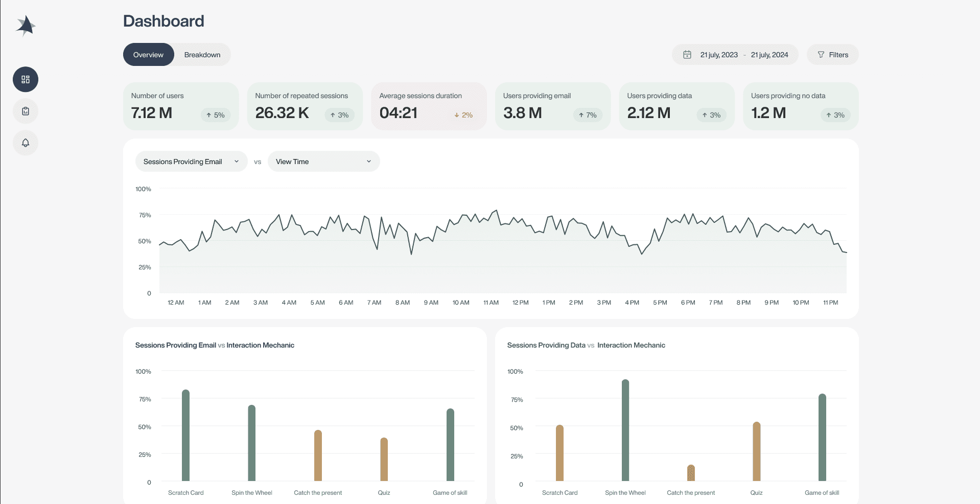Image resolution: width=980 pixels, height=504 pixels.
Task: Open the Average sessions duration card
Action: (429, 106)
